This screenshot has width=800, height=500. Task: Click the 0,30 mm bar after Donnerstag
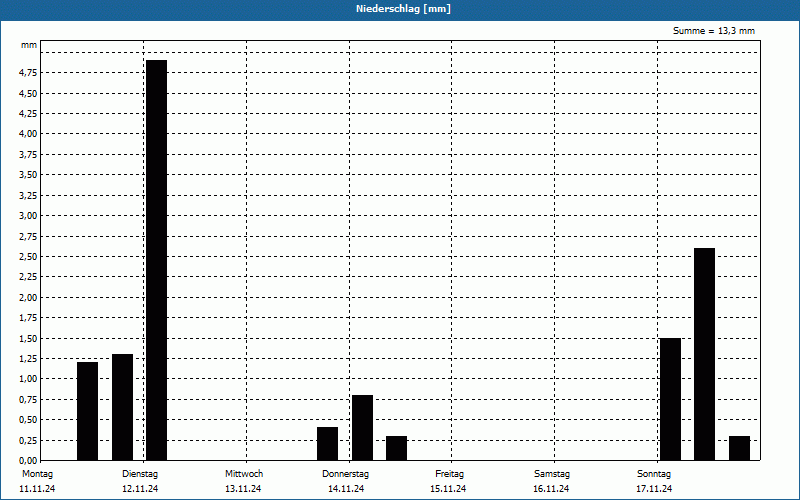(x=396, y=448)
